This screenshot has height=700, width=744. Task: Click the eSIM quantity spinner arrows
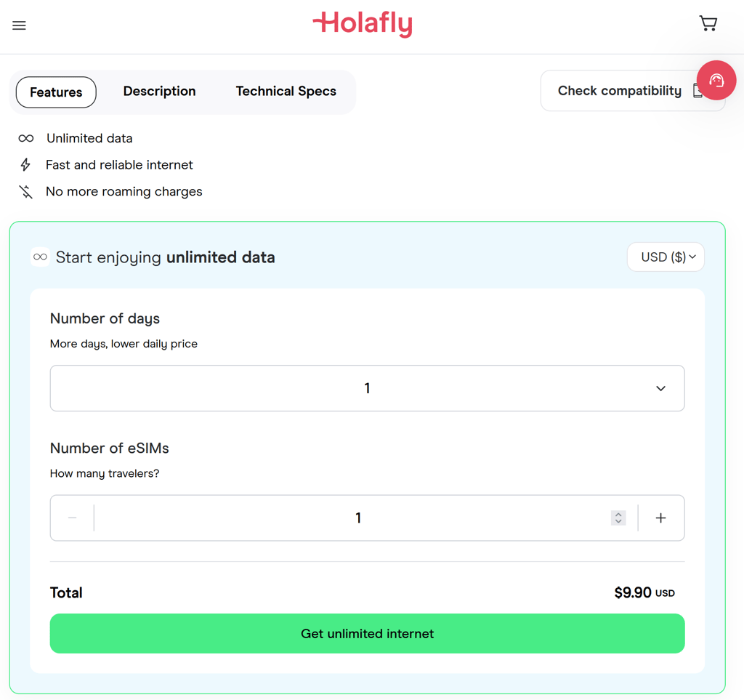click(618, 518)
